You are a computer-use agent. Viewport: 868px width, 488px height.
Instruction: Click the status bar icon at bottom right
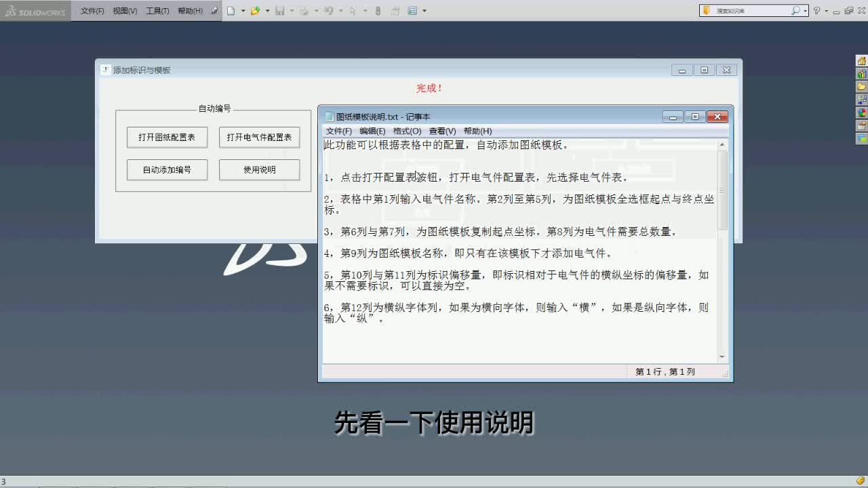[x=861, y=481]
